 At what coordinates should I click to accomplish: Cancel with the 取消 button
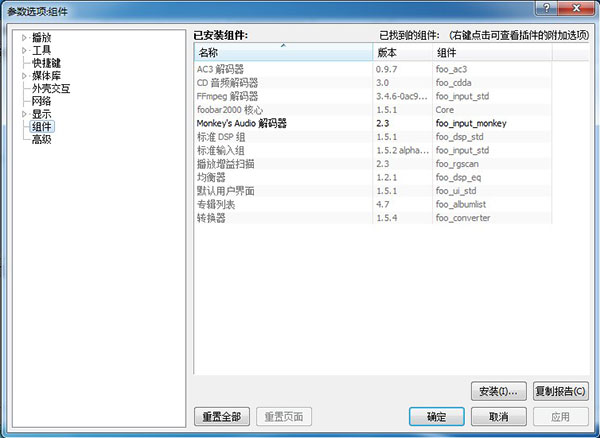pos(499,416)
